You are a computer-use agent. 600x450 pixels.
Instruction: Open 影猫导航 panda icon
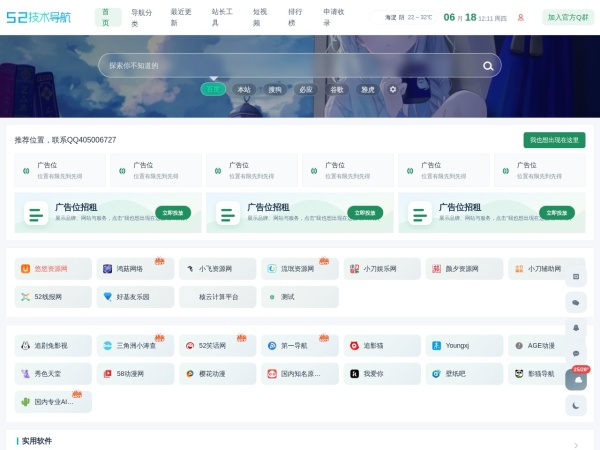point(519,373)
